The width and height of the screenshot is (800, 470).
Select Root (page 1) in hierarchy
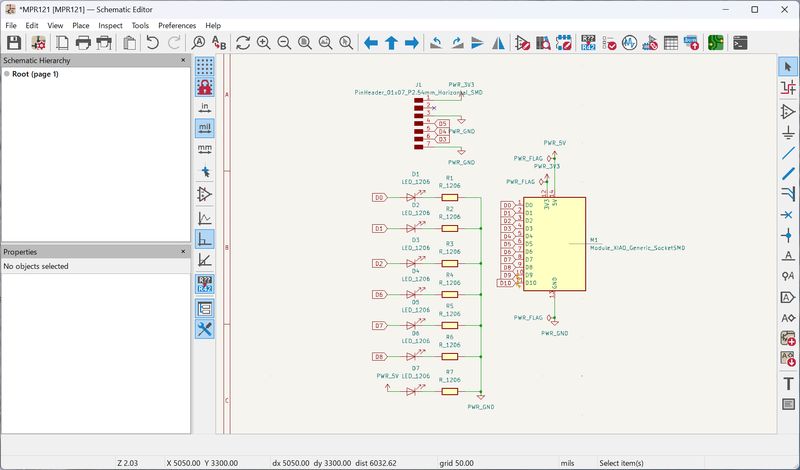coord(35,74)
